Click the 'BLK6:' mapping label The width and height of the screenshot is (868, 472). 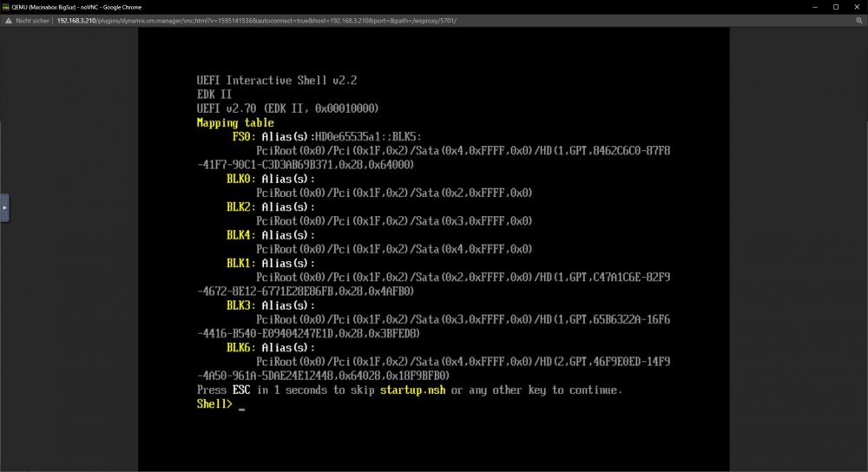pyautogui.click(x=240, y=348)
